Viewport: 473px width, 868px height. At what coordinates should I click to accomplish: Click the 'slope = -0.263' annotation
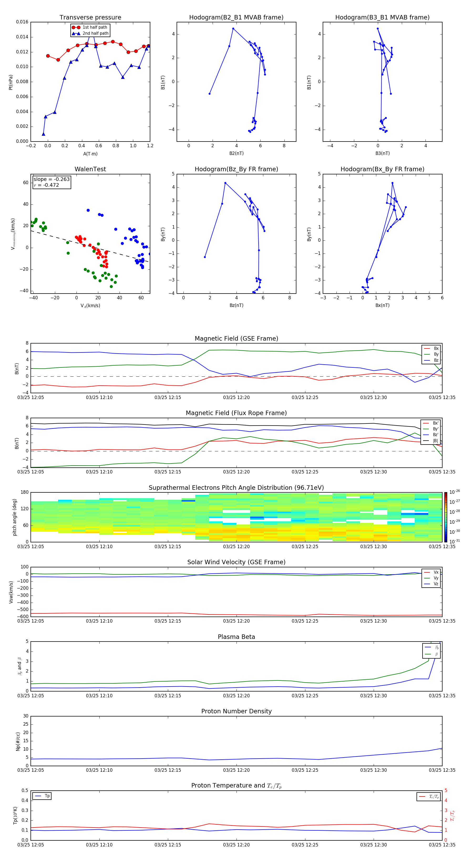52,179
